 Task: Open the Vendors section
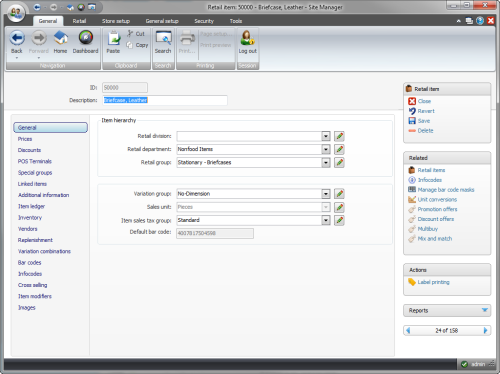tap(28, 229)
